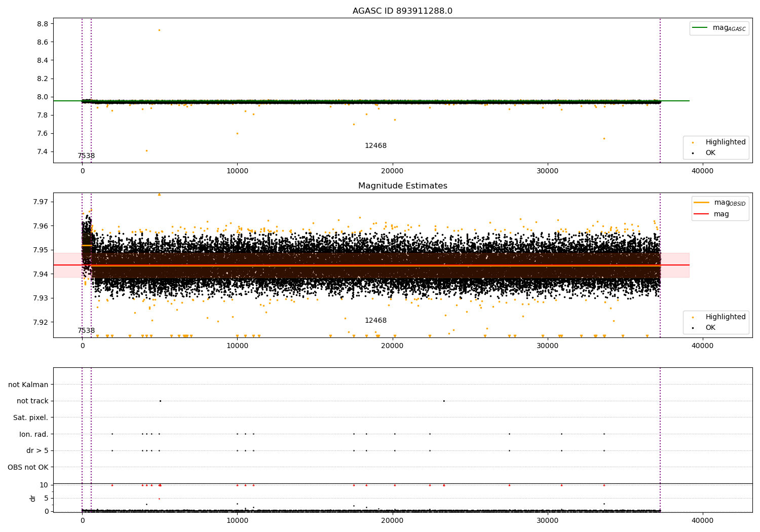760x532 pixels.
Task: Click the 'Ion. rad.' axis label
Action: tap(33, 434)
